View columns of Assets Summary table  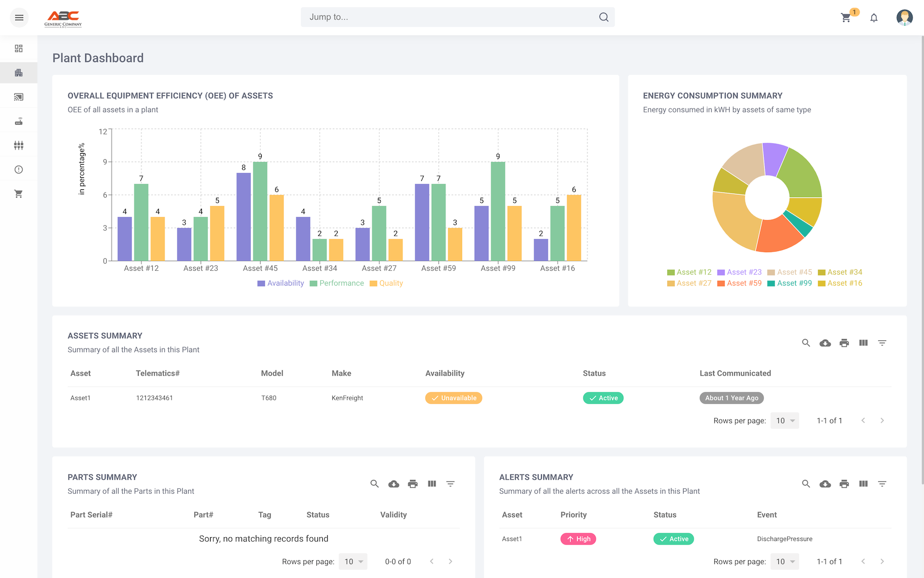click(x=864, y=343)
